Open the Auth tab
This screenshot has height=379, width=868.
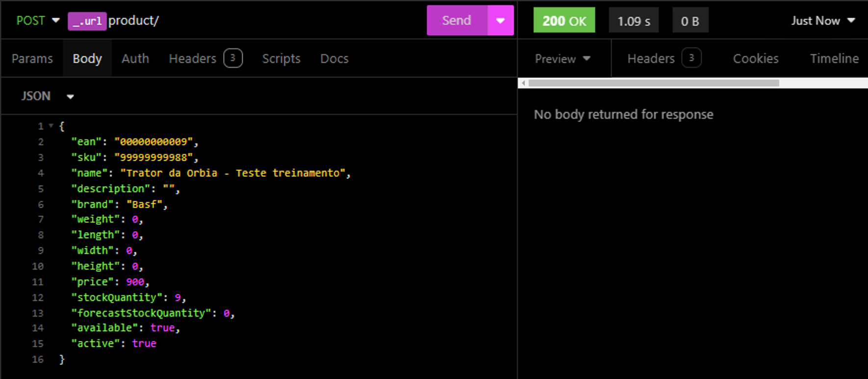[x=135, y=58]
